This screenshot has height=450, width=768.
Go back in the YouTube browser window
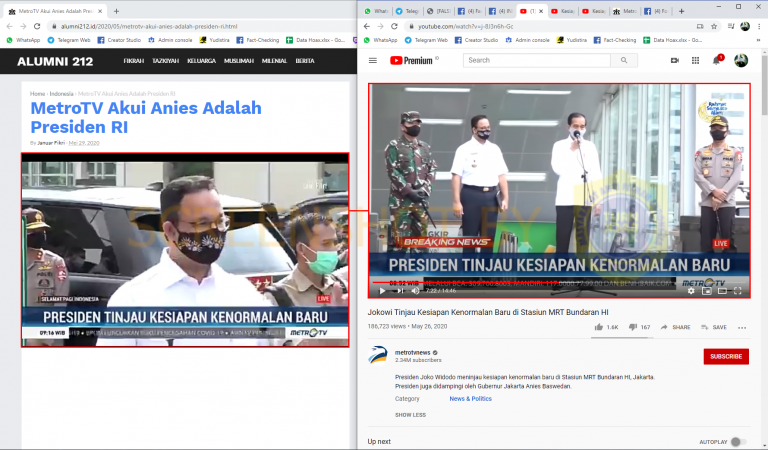pos(367,26)
